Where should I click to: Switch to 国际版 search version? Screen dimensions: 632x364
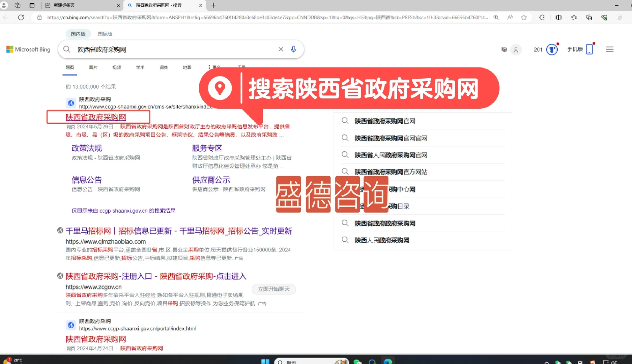click(x=105, y=33)
